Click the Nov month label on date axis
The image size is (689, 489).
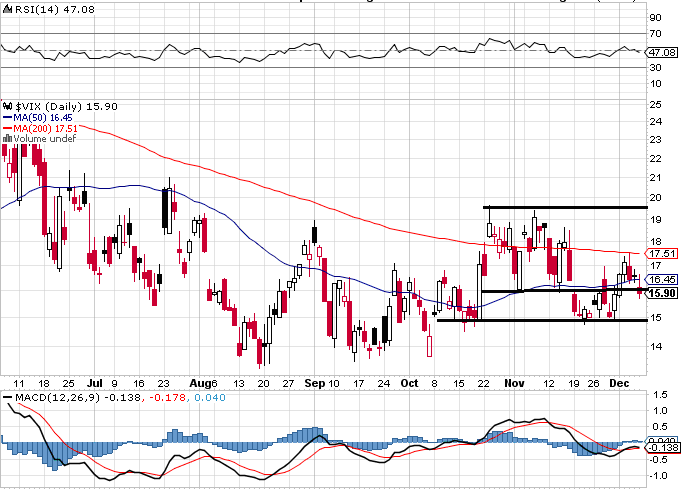pyautogui.click(x=515, y=383)
